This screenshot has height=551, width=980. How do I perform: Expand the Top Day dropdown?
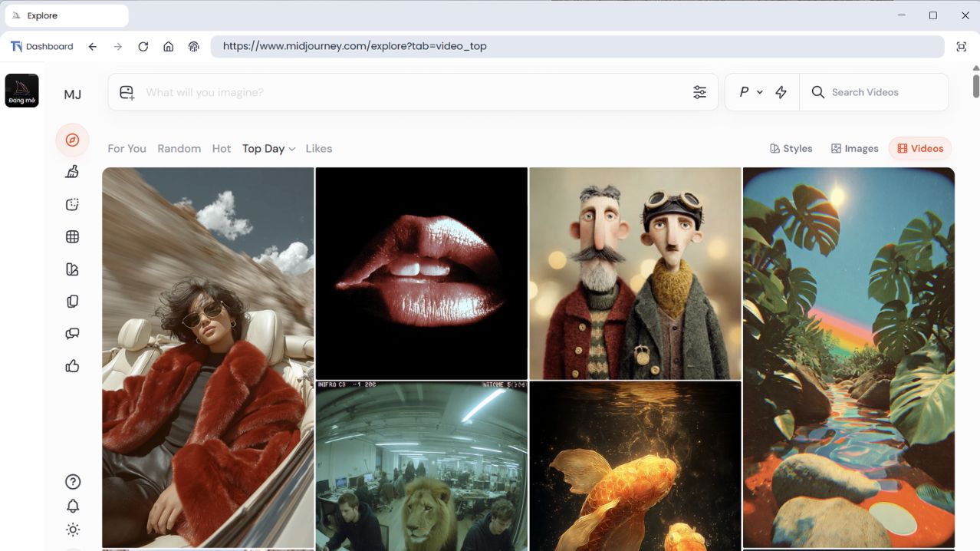(x=268, y=149)
